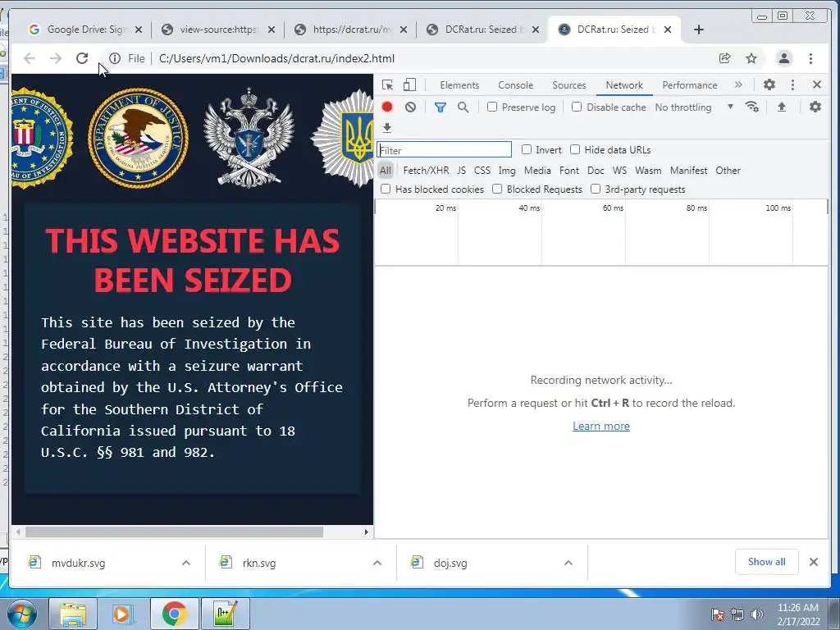
Task: Select the view-source browser tab
Action: click(218, 30)
